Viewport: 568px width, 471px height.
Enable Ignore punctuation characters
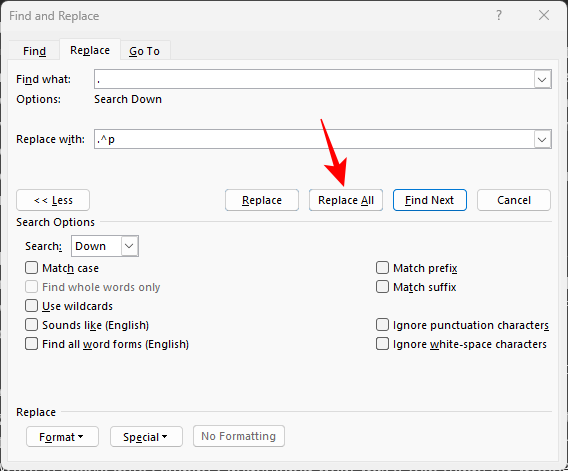tap(383, 325)
